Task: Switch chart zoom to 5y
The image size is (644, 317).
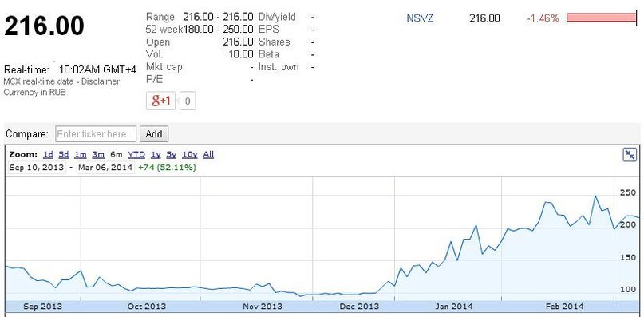Action: [172, 155]
